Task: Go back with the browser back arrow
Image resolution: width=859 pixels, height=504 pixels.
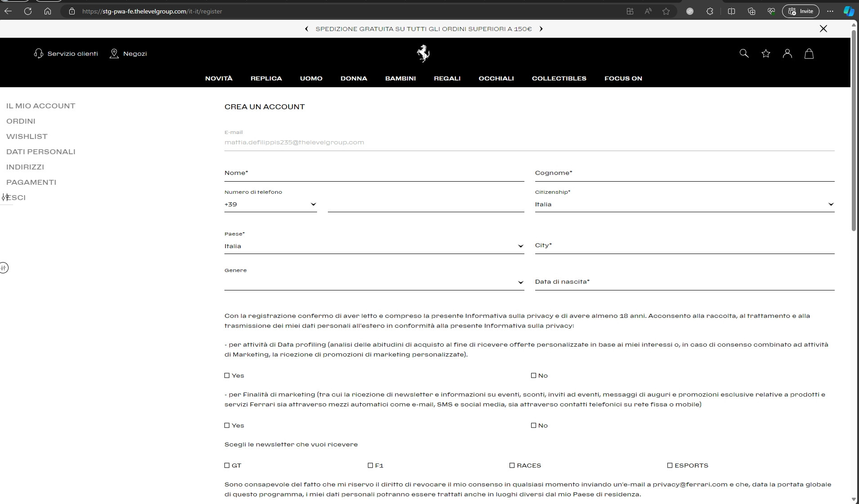Action: (x=8, y=11)
